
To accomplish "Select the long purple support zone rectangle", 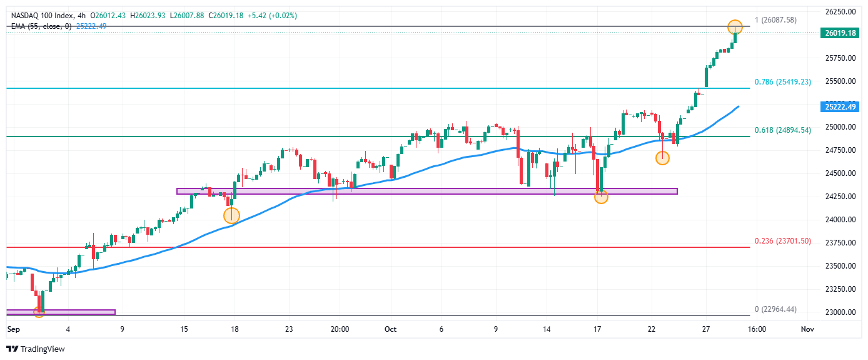I will pyautogui.click(x=426, y=191).
